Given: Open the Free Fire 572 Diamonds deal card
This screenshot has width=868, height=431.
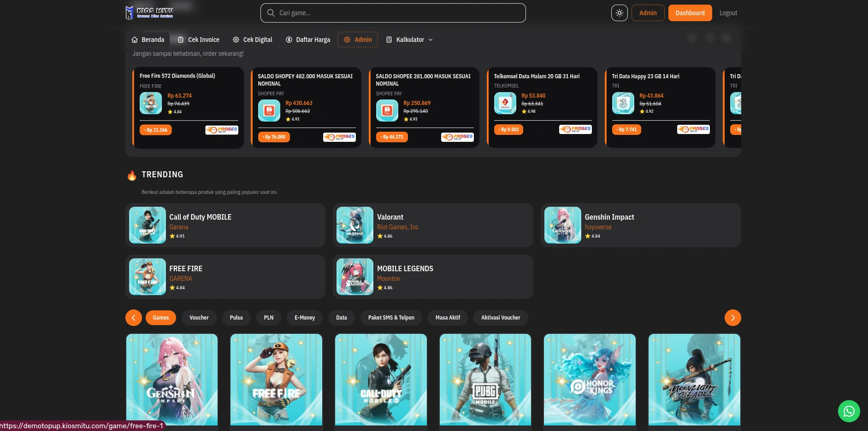Looking at the screenshot, I should pos(188,107).
